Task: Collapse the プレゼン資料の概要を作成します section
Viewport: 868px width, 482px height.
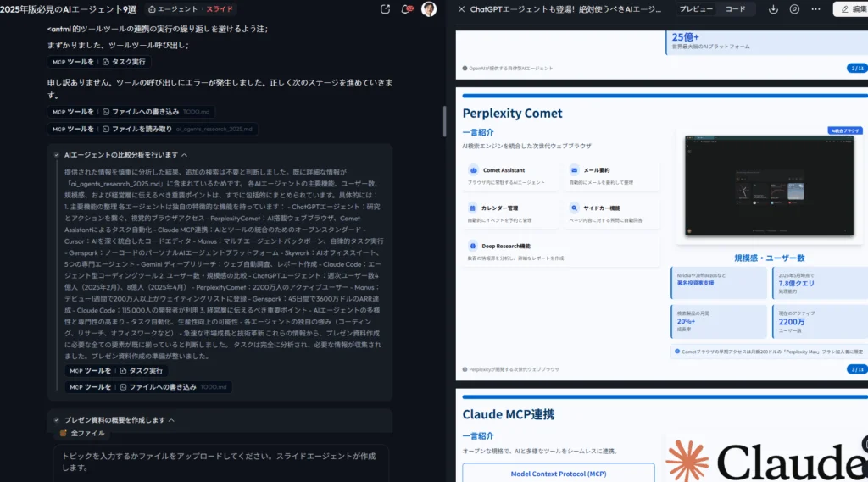Action: click(171, 420)
